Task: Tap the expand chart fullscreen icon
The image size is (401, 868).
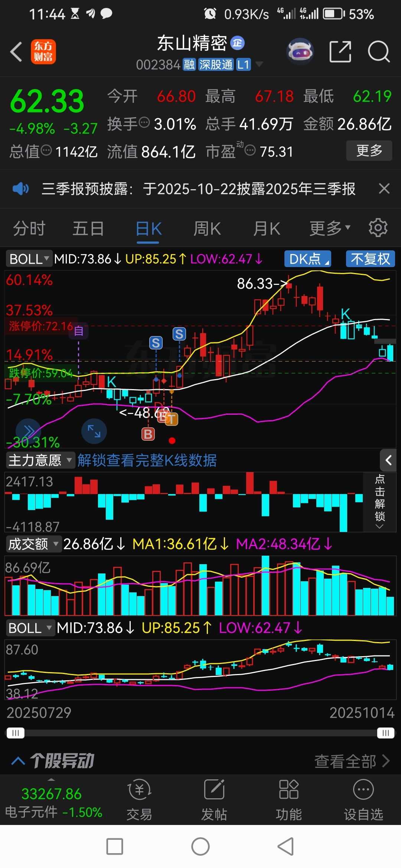Action: (x=94, y=431)
